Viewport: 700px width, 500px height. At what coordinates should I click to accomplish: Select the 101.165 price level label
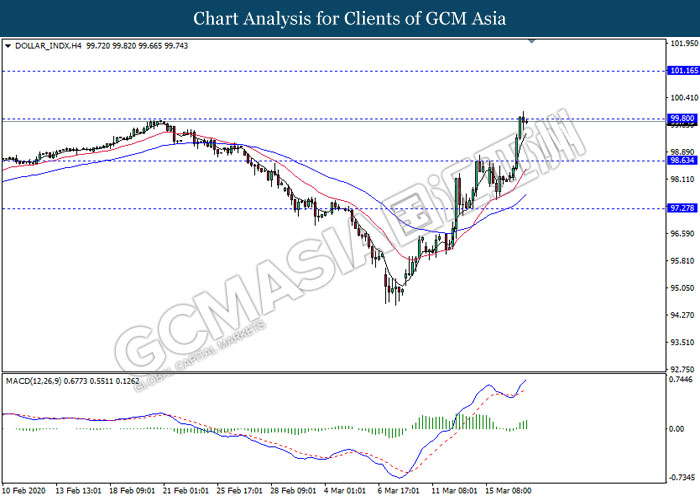683,71
